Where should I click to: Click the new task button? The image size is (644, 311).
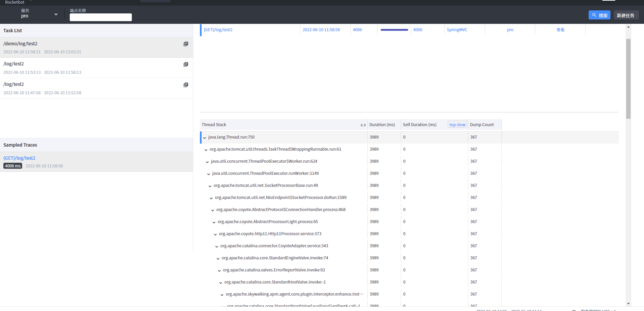click(x=626, y=15)
